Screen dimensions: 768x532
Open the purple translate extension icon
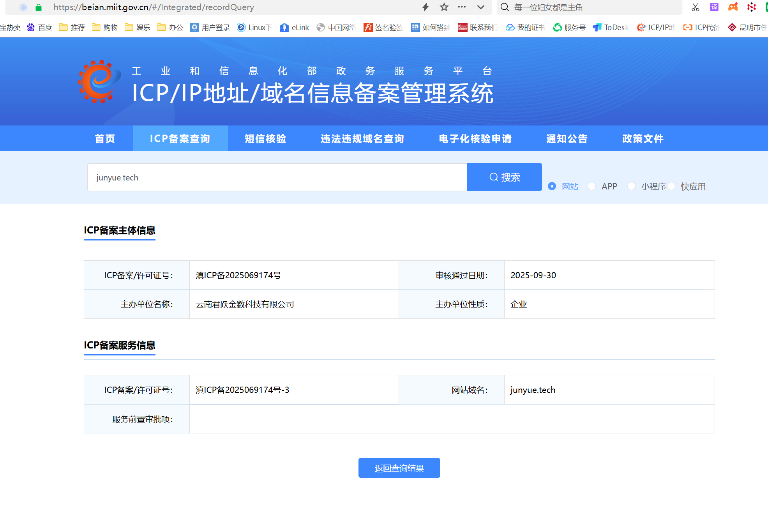tap(714, 7)
